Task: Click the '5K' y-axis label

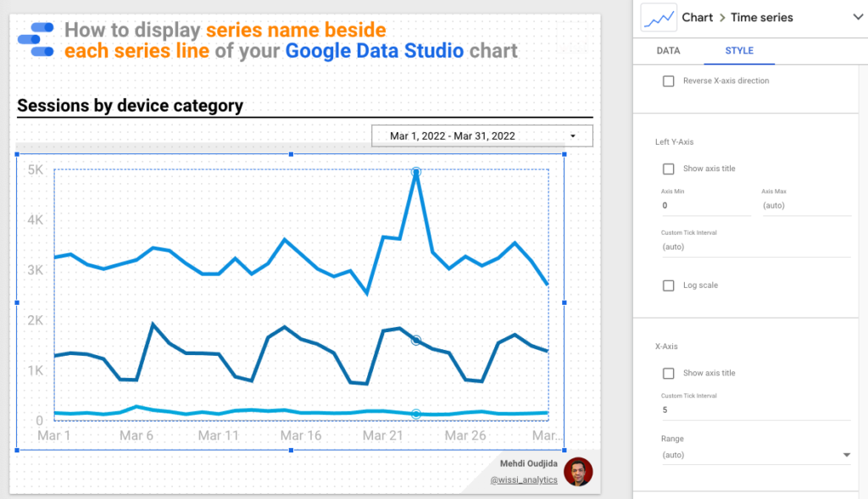Action: tap(36, 169)
